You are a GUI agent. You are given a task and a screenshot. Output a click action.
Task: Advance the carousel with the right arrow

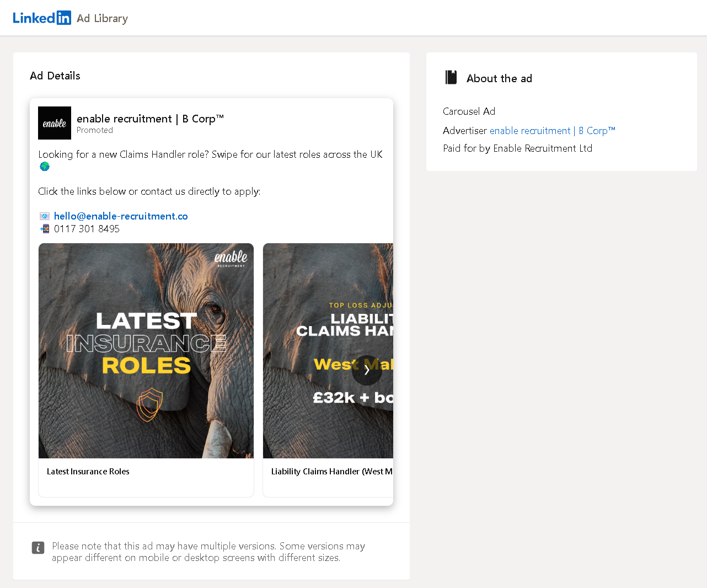(366, 370)
